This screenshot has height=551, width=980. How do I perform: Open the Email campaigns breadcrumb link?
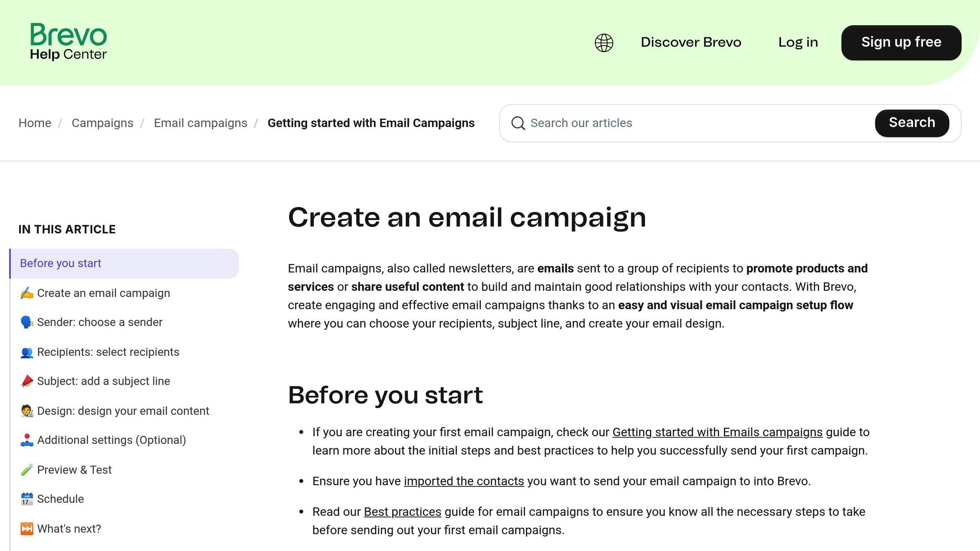tap(200, 123)
